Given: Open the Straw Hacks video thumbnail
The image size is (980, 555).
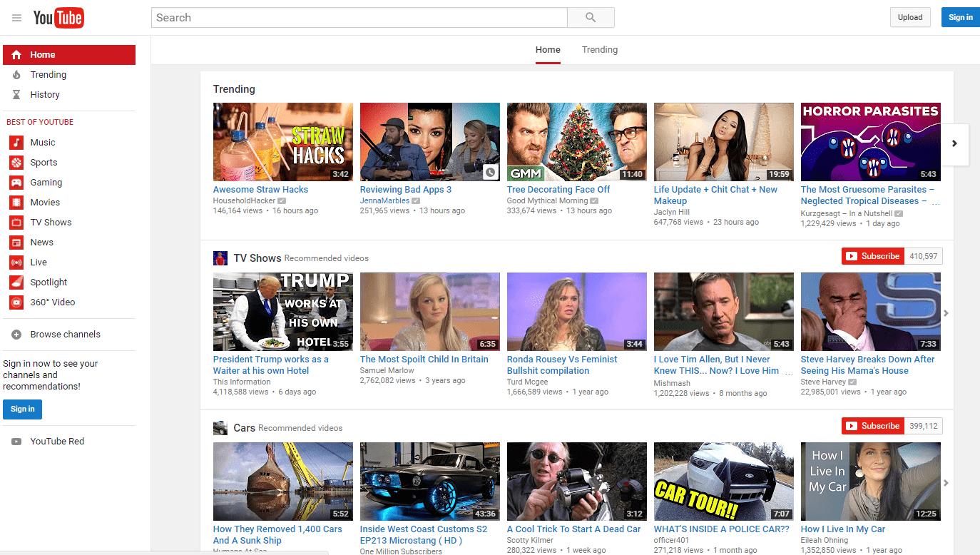Looking at the screenshot, I should click(283, 142).
